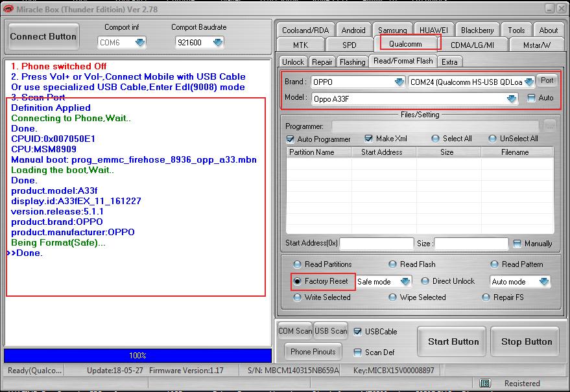Enable the Manually checkbox
This screenshot has width=570, height=392.
pos(517,244)
